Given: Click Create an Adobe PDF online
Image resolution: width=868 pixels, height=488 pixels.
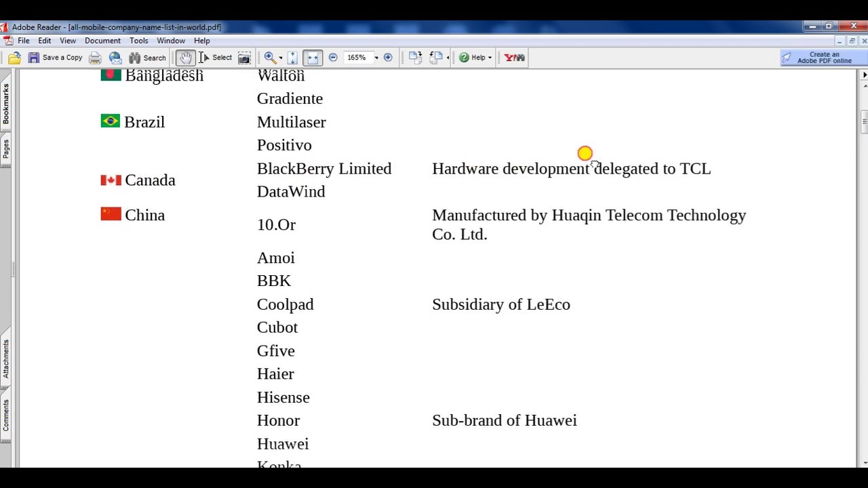Looking at the screenshot, I should point(824,58).
